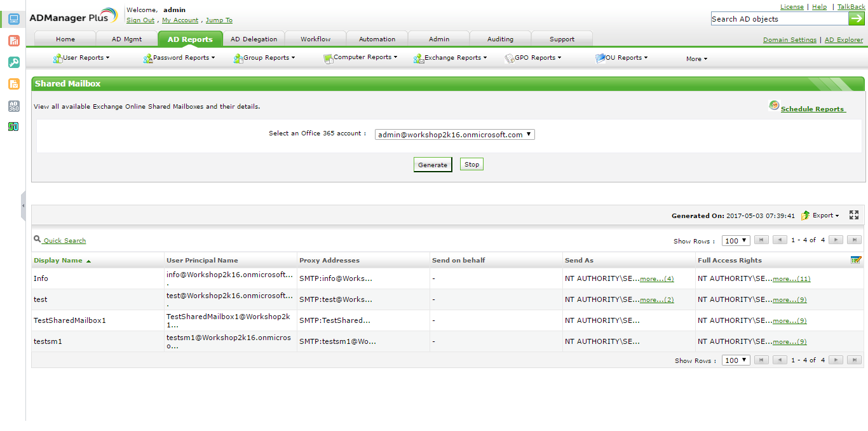868x431 pixels.
Task: Click the green bottom sidebar icon
Action: tap(13, 127)
